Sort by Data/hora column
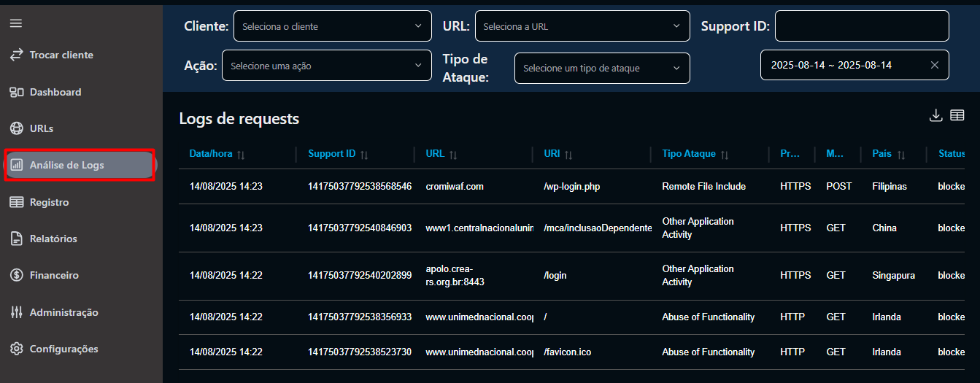The width and height of the screenshot is (980, 383). click(x=241, y=155)
